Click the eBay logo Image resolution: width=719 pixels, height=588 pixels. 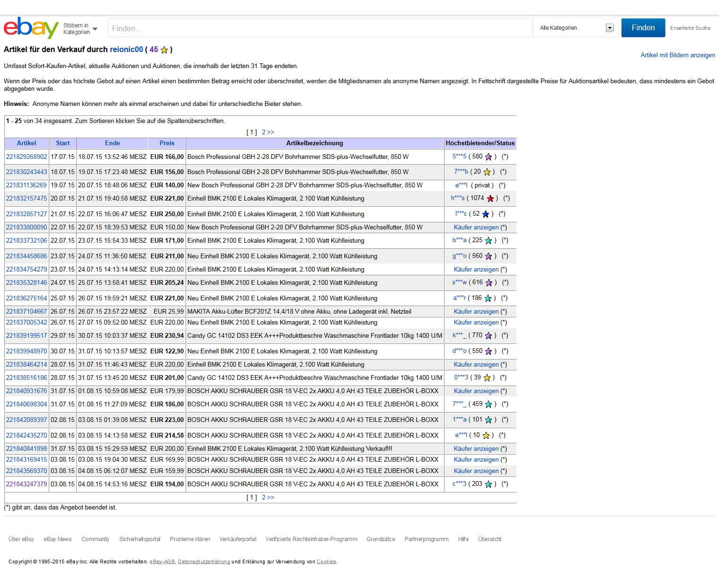tap(31, 28)
